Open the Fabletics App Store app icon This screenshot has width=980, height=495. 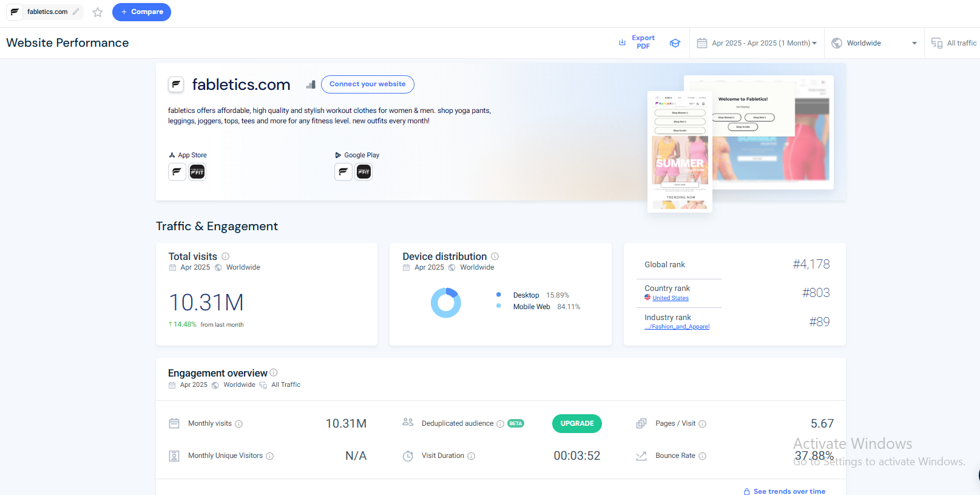(x=177, y=172)
